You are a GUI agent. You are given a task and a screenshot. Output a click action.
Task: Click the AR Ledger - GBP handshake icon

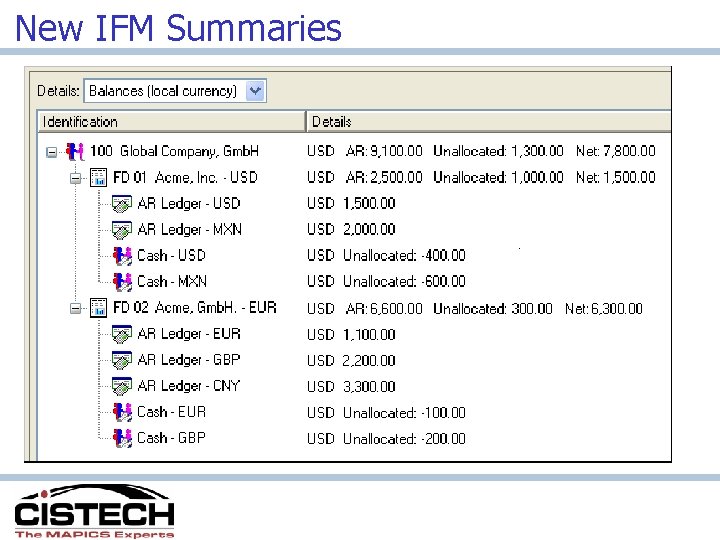(122, 360)
